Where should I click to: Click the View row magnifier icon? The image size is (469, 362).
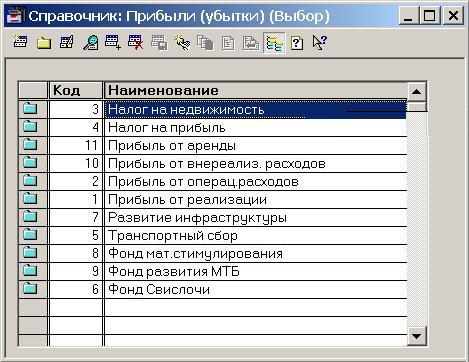(x=90, y=42)
